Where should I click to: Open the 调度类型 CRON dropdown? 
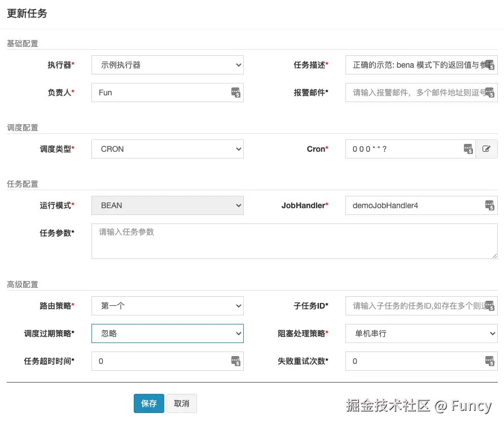168,149
